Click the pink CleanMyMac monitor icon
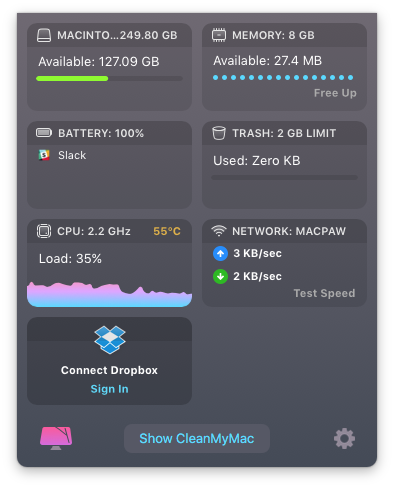This screenshot has width=394, height=488. [x=56, y=438]
